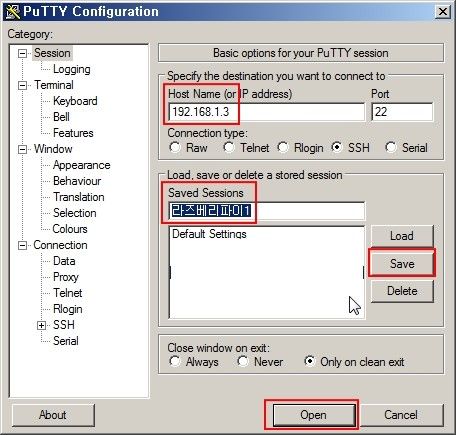This screenshot has width=456, height=435.
Task: Open the Session category
Action: 52,53
